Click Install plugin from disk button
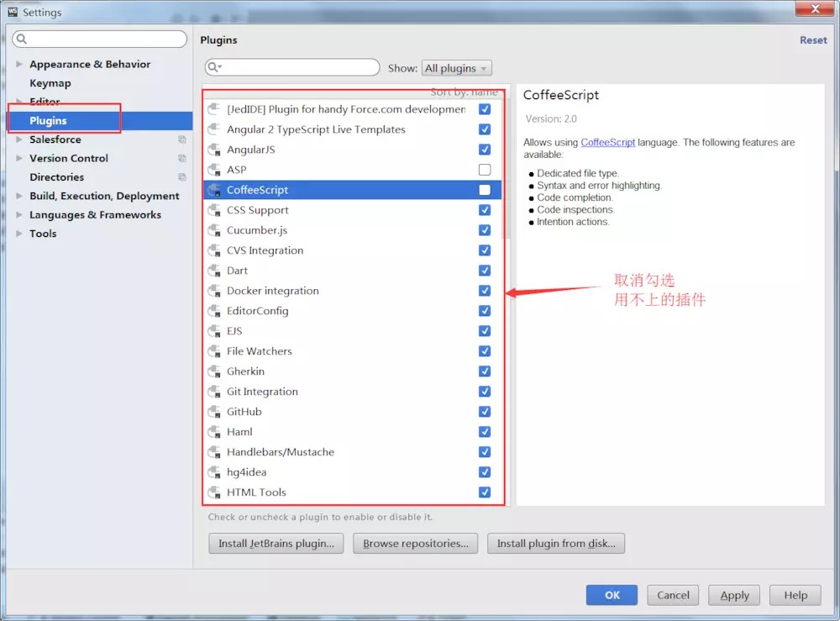This screenshot has height=621, width=840. [556, 544]
